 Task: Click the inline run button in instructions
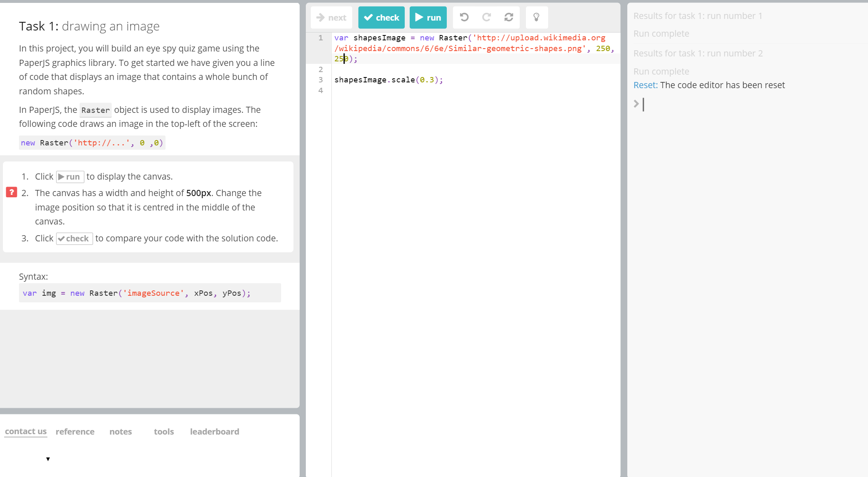[x=70, y=177]
